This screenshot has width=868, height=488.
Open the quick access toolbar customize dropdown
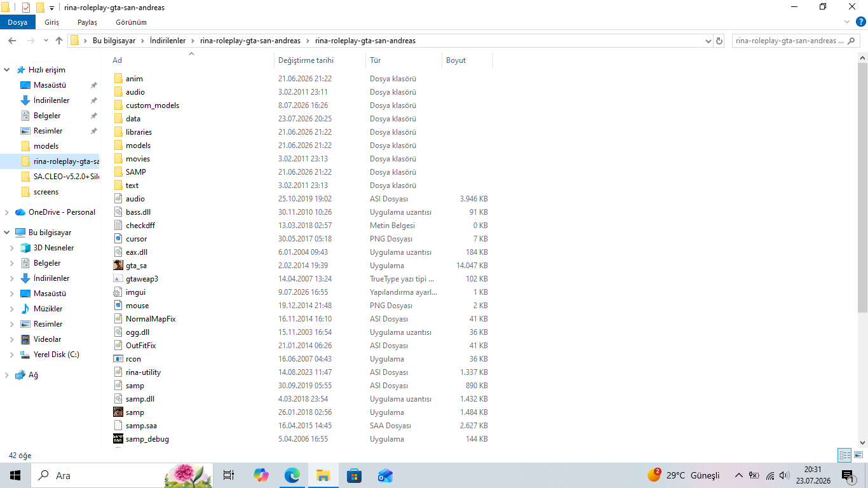(51, 8)
